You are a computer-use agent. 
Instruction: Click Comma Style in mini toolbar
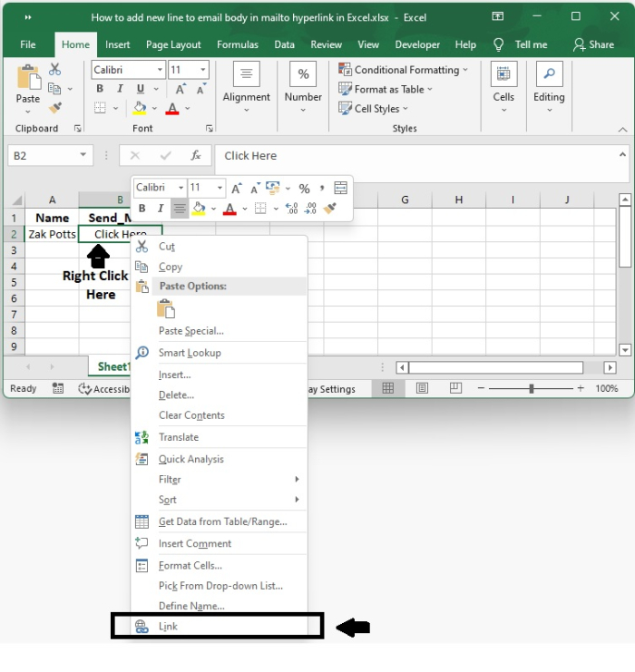tap(322, 188)
